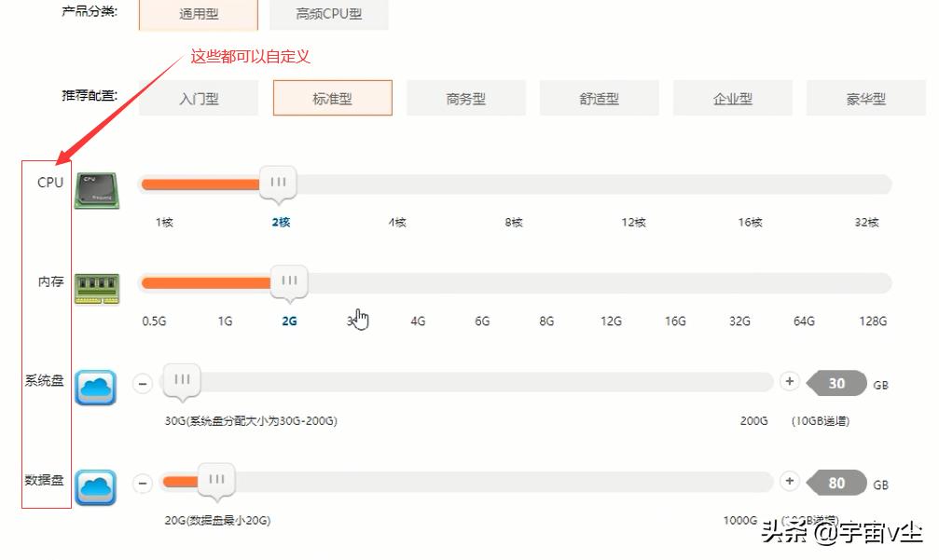Click the CPU chip icon

coord(97,186)
